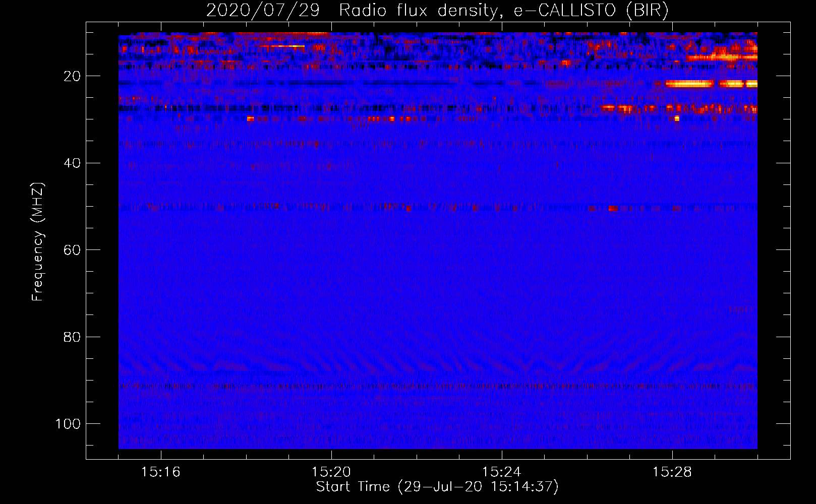
Task: Click the '20' frequency tick label
Action: pos(72,76)
